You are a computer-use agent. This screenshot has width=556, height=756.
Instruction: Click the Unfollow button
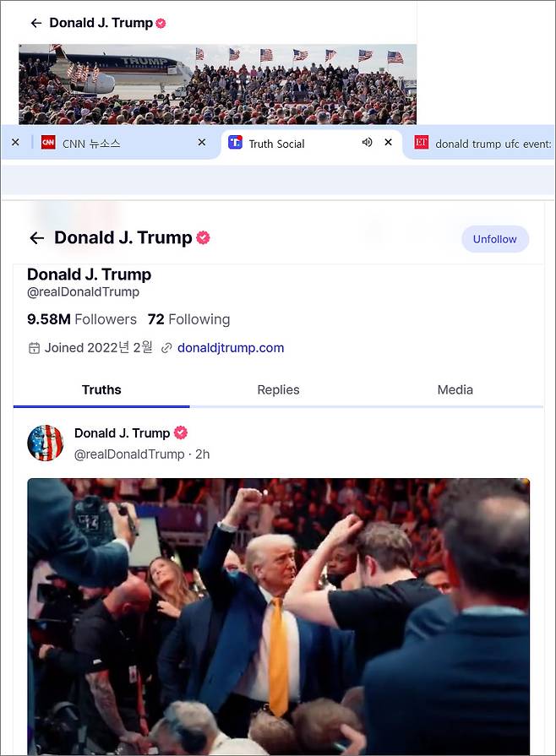click(x=495, y=239)
